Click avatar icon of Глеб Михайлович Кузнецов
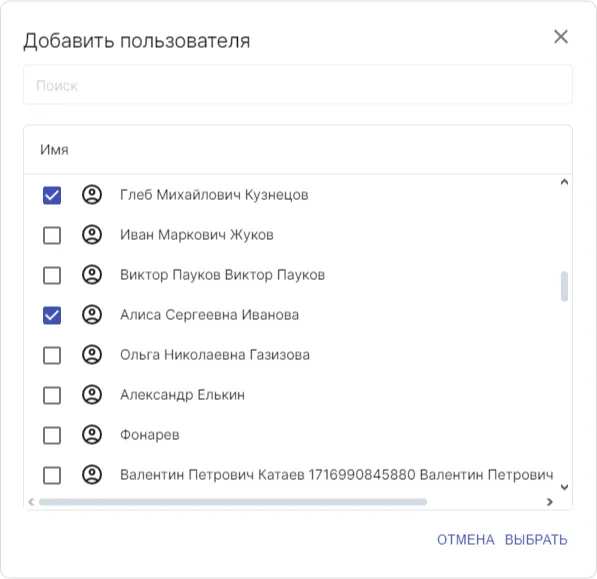Image resolution: width=597 pixels, height=579 pixels. point(92,195)
